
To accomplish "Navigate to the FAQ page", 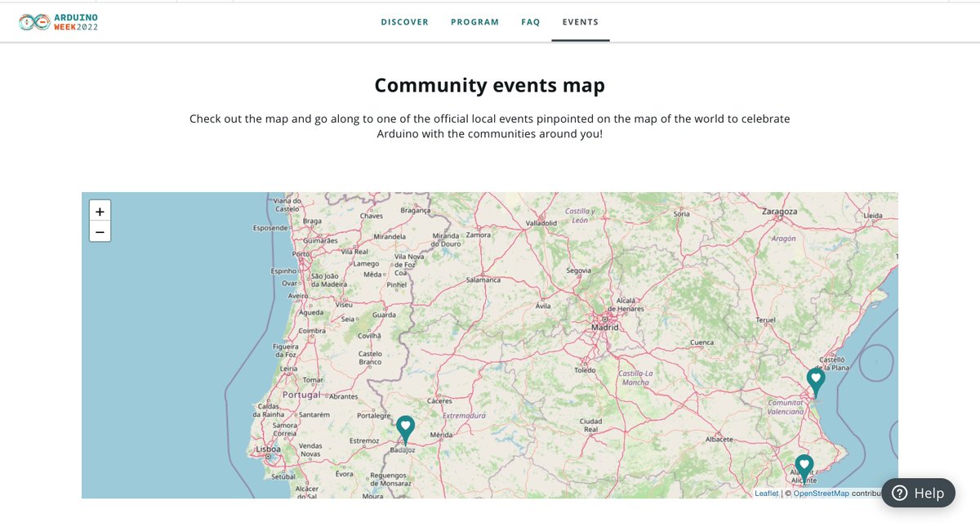I will click(530, 22).
